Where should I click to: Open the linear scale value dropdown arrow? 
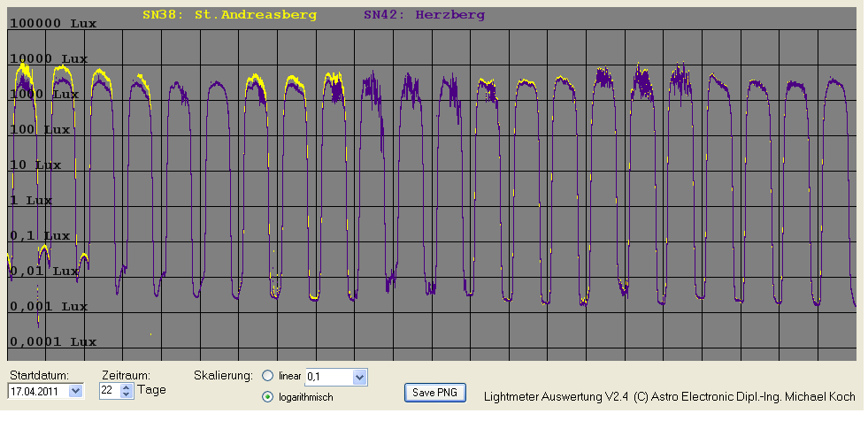[x=360, y=378]
